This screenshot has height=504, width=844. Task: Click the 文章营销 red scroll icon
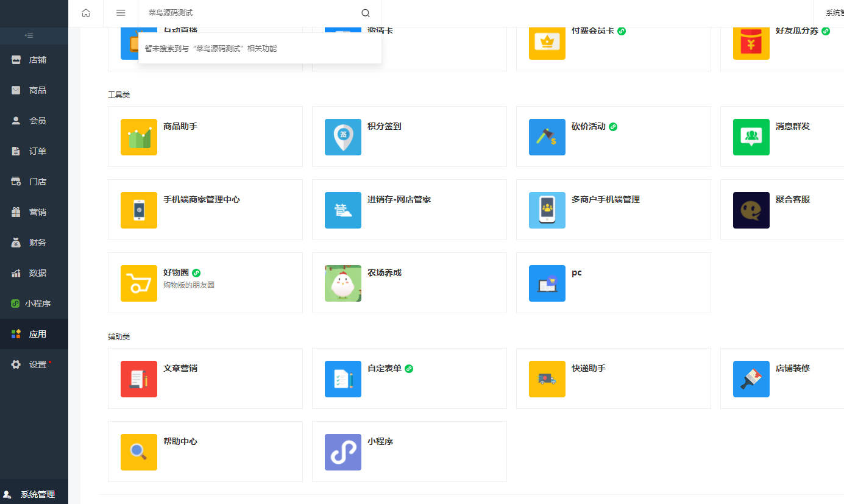(139, 379)
